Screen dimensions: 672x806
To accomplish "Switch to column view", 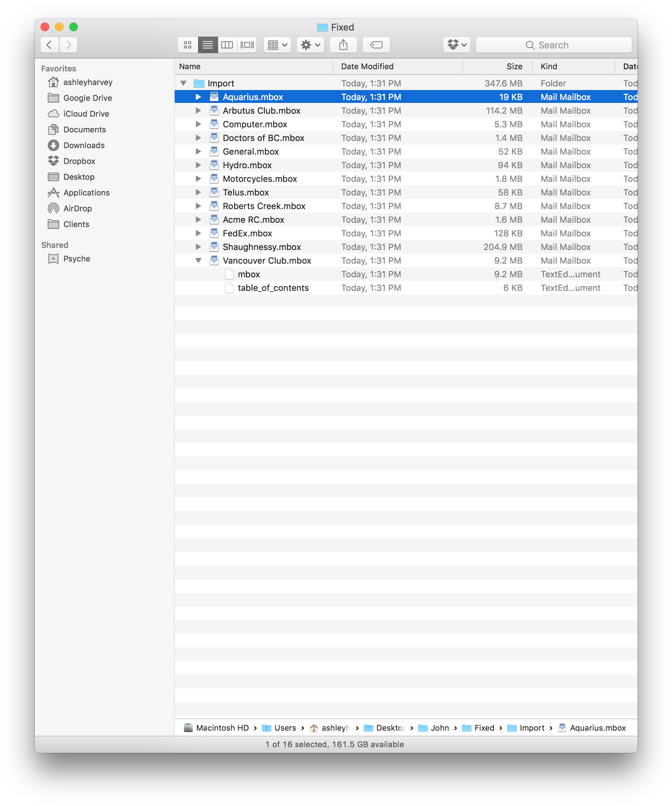I will coord(227,45).
